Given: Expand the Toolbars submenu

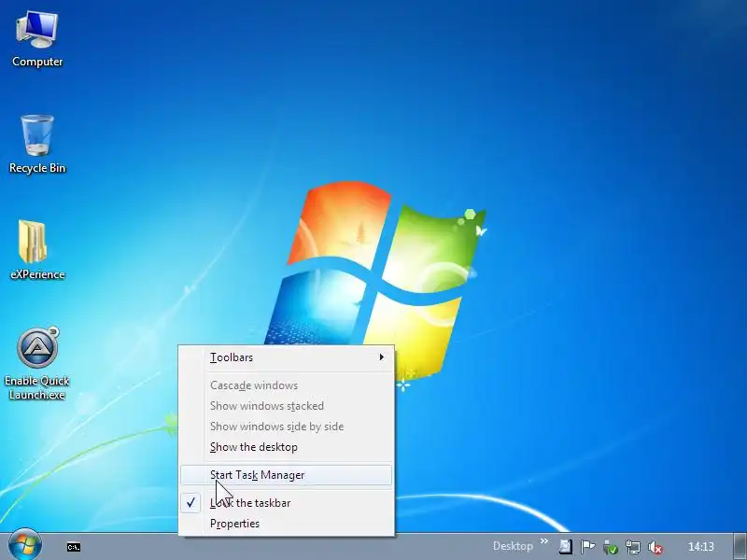Looking at the screenshot, I should coord(287,357).
